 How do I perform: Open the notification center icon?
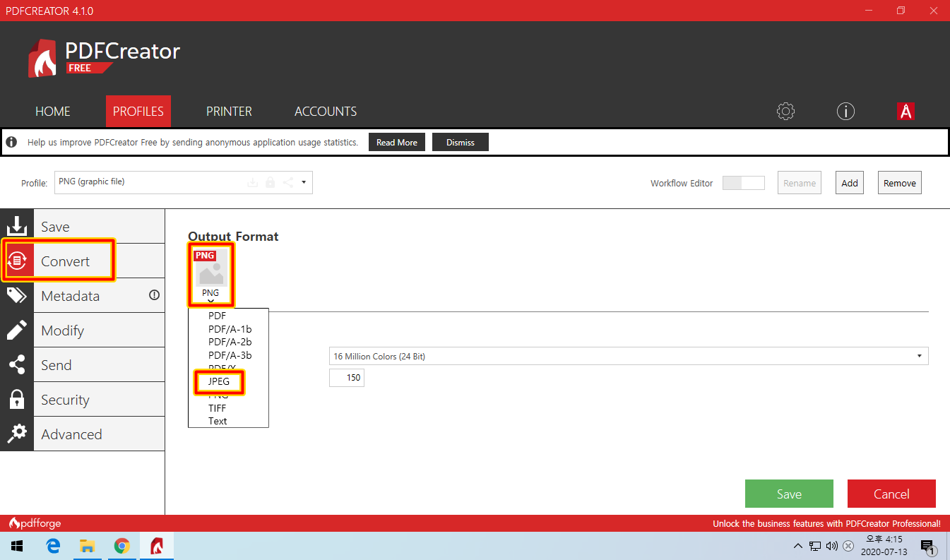[x=928, y=546]
